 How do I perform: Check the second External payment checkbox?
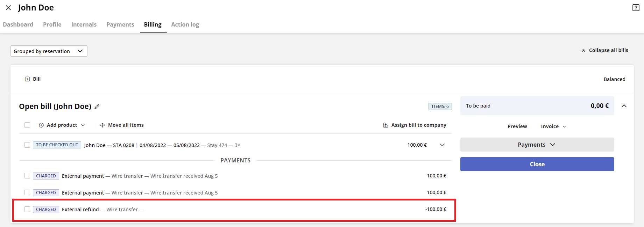(x=27, y=192)
